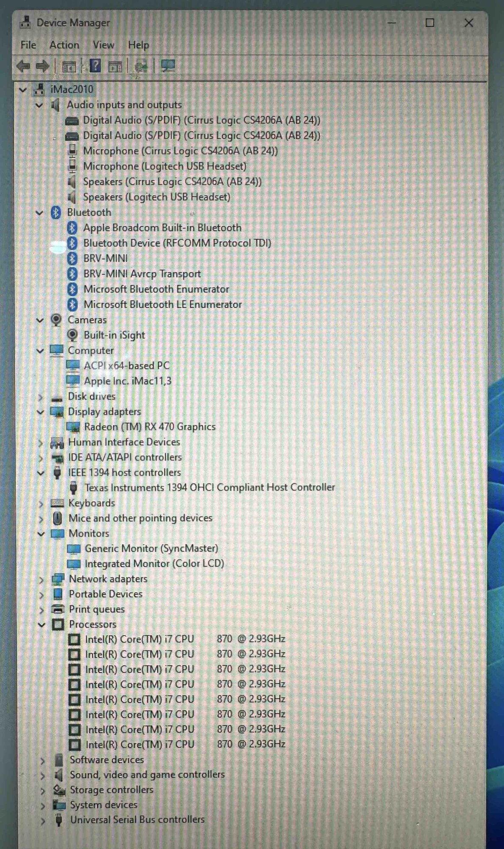Image resolution: width=504 pixels, height=849 pixels.
Task: Click the iMac2010 computer root icon
Action: [39, 89]
